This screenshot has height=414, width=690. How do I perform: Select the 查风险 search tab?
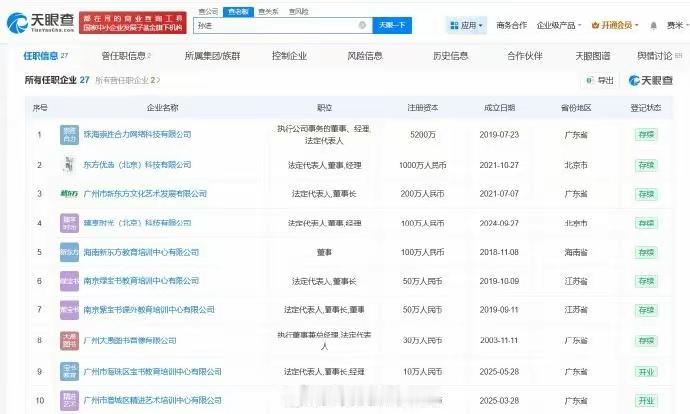[299, 12]
